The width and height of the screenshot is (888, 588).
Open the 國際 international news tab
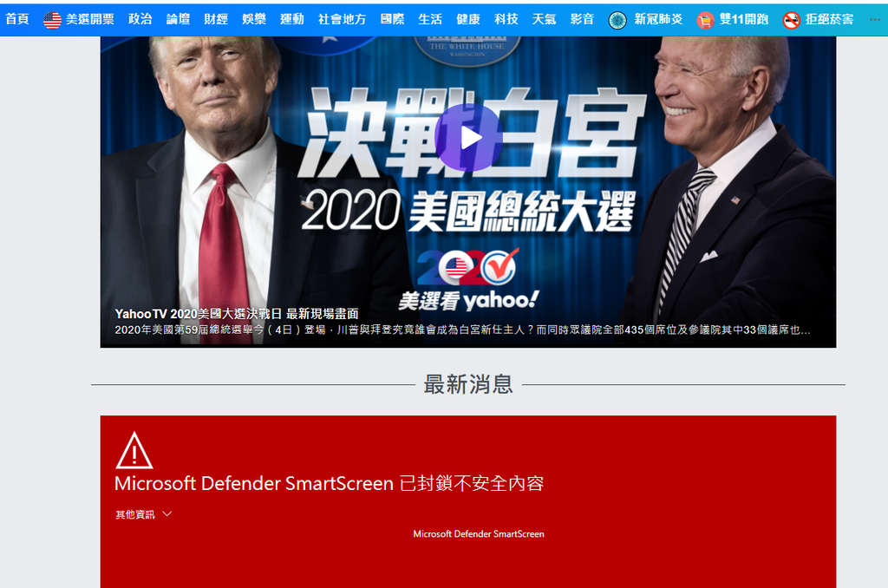(x=393, y=19)
